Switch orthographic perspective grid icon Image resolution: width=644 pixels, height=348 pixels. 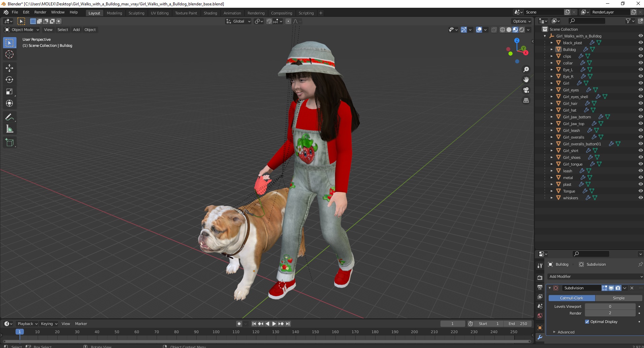pos(526,100)
